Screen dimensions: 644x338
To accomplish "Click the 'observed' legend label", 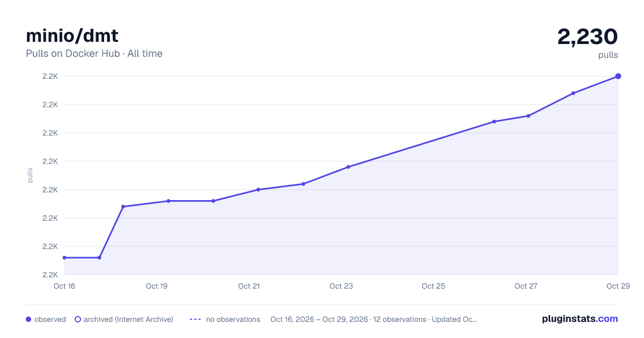I will (x=50, y=319).
